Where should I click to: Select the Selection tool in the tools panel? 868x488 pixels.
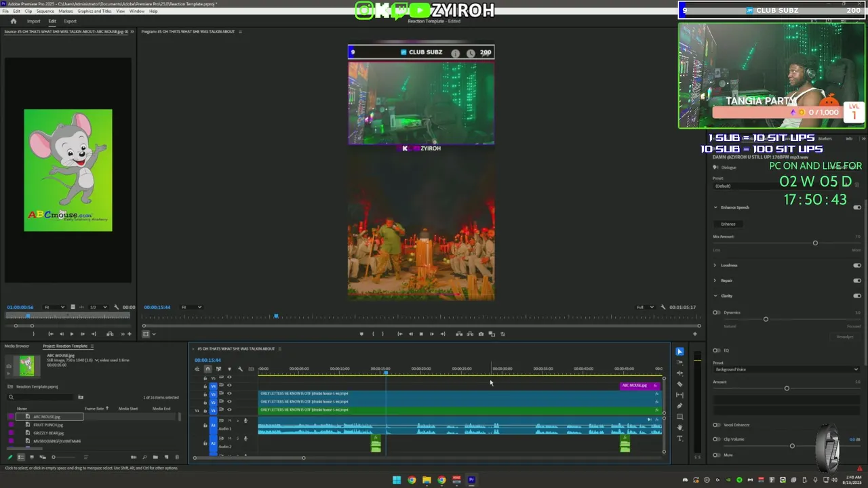(679, 351)
